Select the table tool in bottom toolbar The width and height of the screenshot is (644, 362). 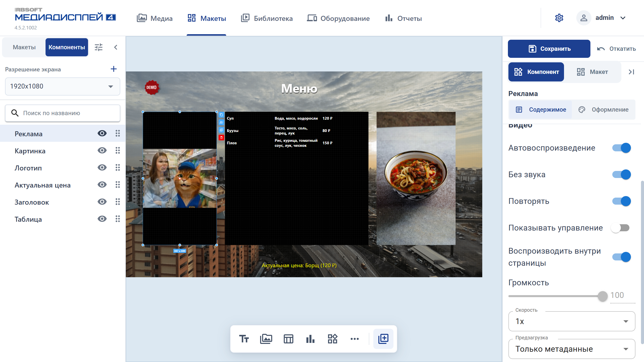(x=288, y=339)
